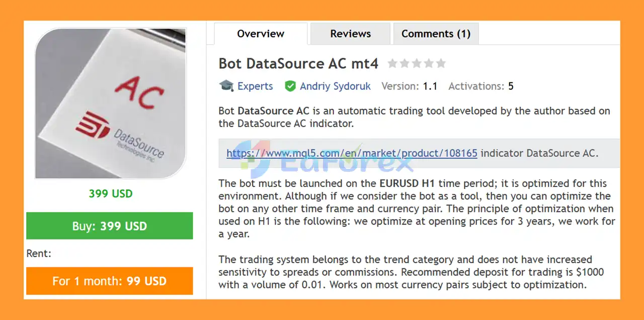Click the middle rating star
The image size is (644, 320).
pos(417,63)
